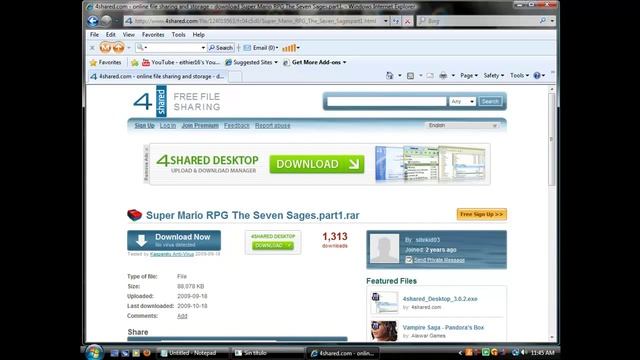The image size is (640, 360).
Task: Open the Favorites star button
Action: [x=105, y=62]
